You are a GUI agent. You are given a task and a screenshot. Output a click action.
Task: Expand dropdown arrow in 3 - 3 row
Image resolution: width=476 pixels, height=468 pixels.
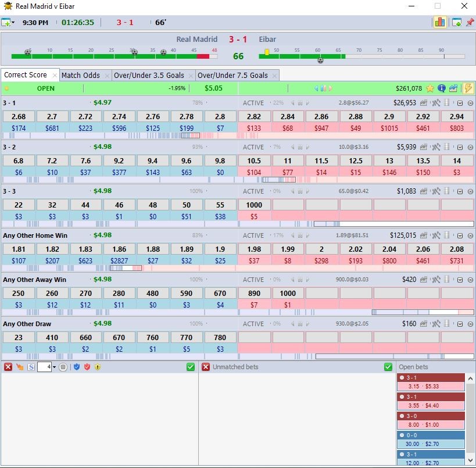460,192
